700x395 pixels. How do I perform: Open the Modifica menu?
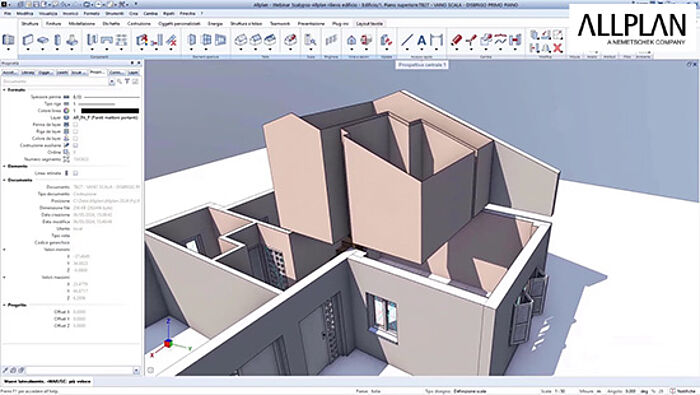coord(25,14)
